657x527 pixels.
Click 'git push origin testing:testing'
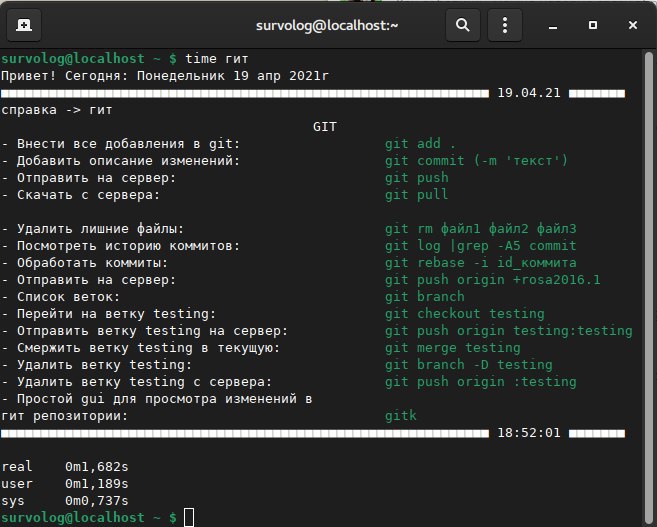tap(509, 331)
